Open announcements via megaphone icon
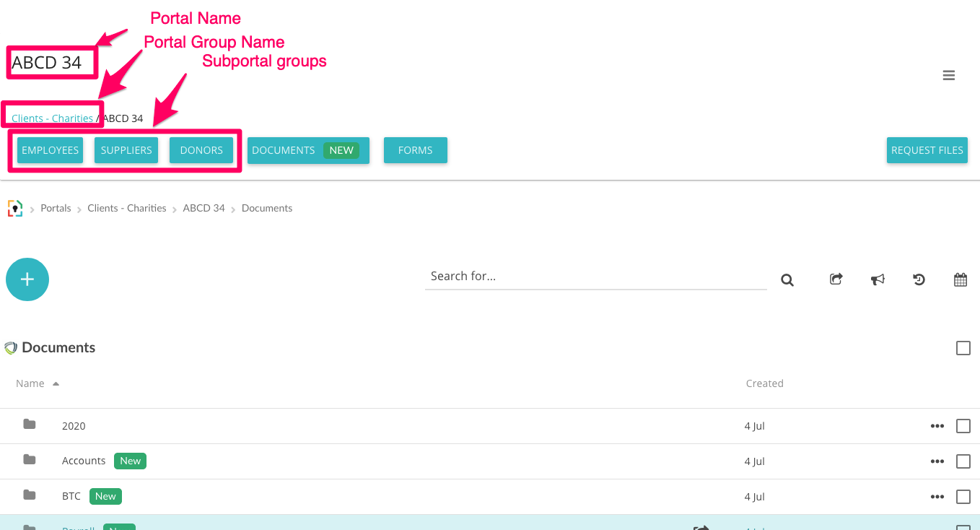Image resolution: width=980 pixels, height=530 pixels. (x=878, y=279)
